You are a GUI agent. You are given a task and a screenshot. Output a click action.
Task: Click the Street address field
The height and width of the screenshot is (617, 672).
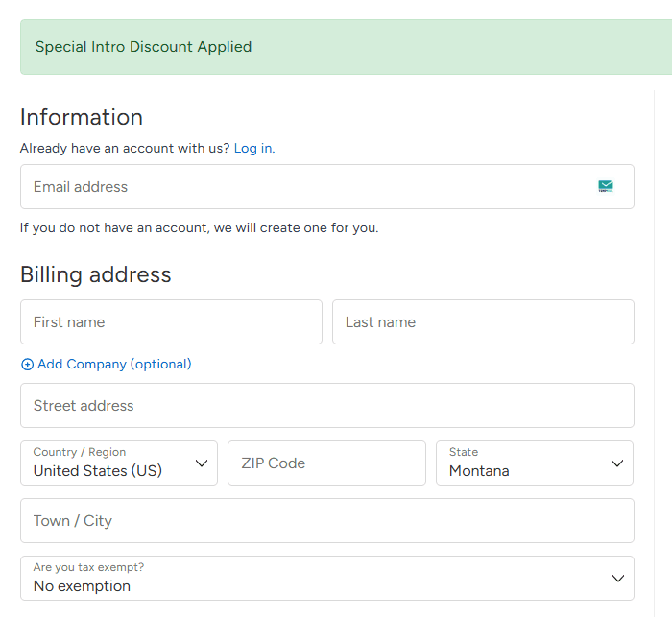(x=326, y=406)
